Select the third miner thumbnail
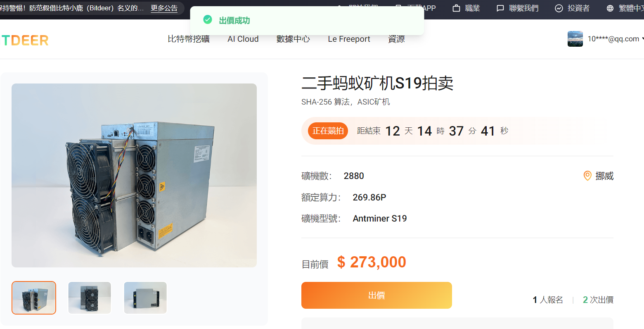The height and width of the screenshot is (329, 644). pyautogui.click(x=145, y=298)
